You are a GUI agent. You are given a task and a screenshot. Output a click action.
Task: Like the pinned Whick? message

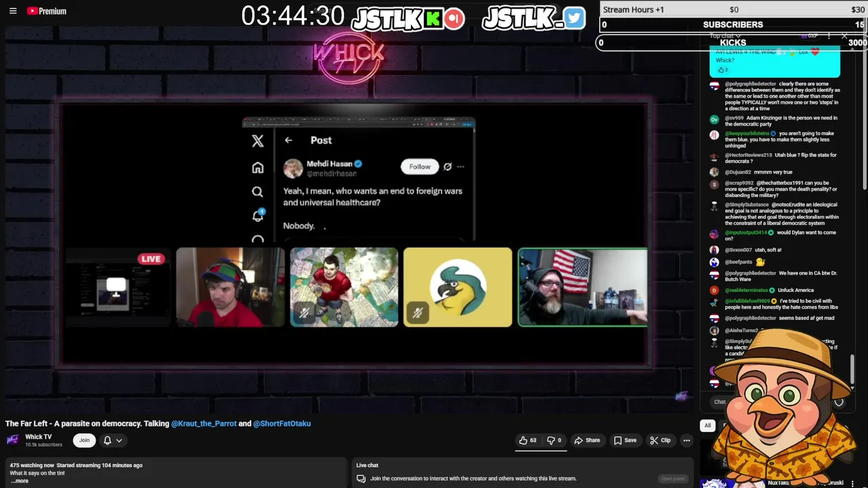722,70
